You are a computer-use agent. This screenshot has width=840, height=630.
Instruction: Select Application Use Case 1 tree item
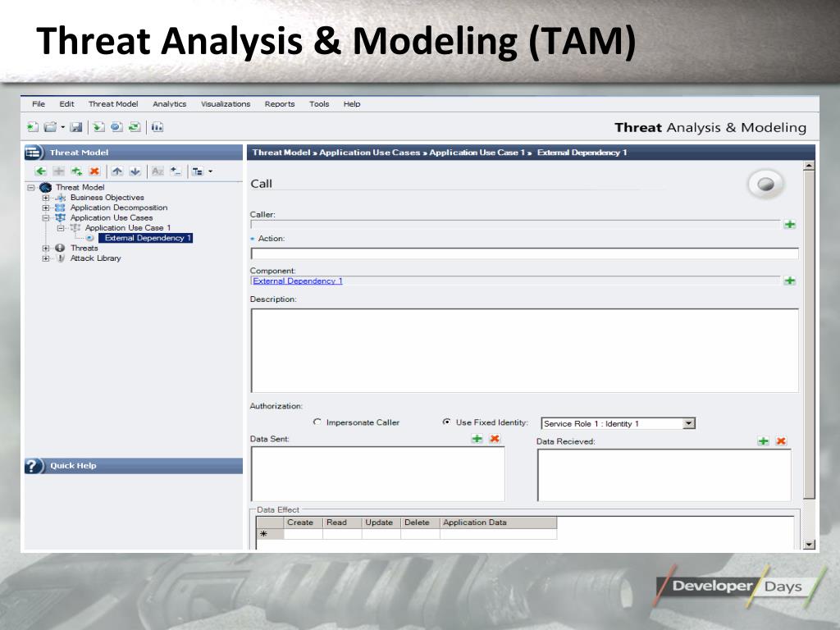pos(128,228)
